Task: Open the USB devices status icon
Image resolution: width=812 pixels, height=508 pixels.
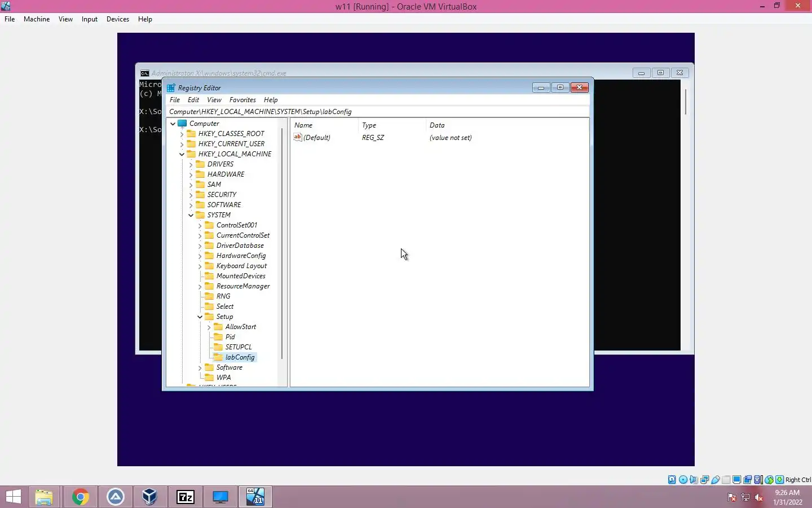Action: (715, 480)
